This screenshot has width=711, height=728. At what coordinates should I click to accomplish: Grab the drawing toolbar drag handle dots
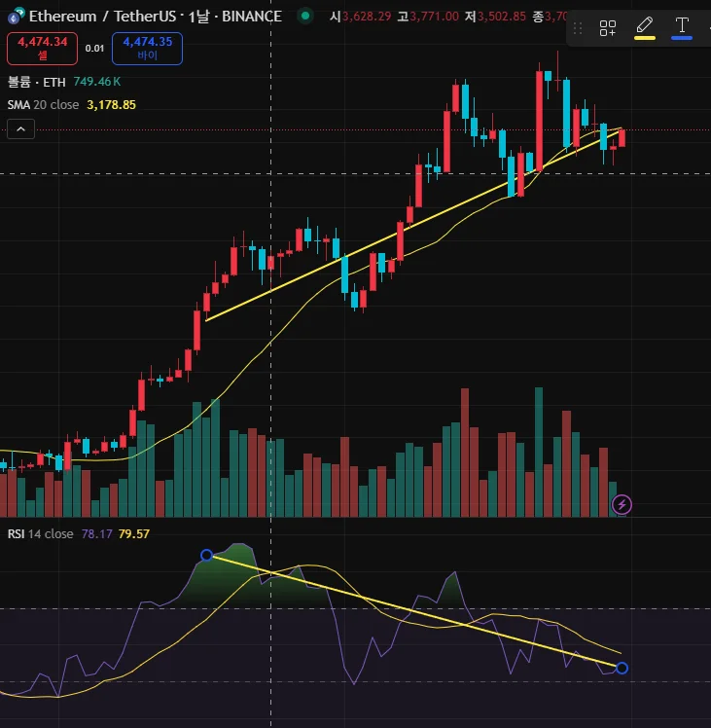pyautogui.click(x=578, y=28)
